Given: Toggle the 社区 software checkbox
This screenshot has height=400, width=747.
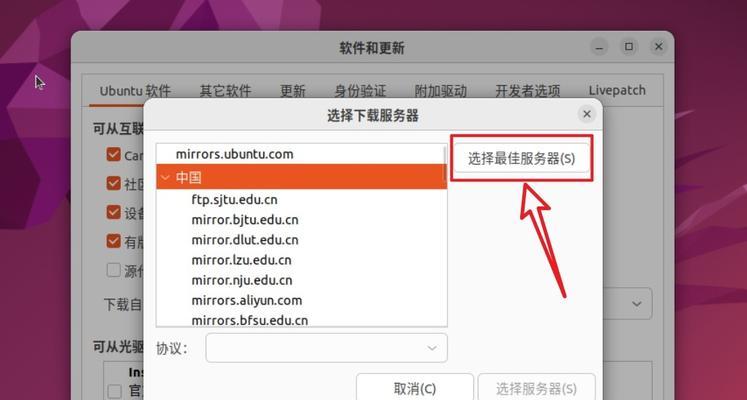Looking at the screenshot, I should pos(113,183).
